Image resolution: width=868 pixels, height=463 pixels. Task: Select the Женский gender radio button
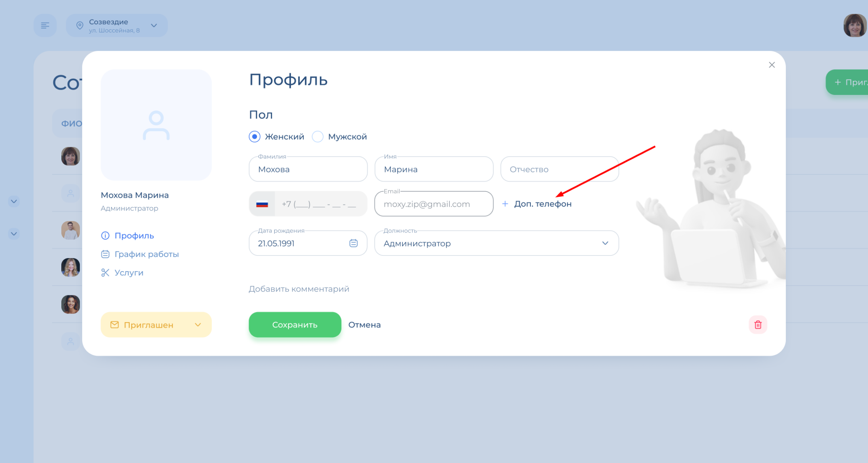click(x=255, y=137)
